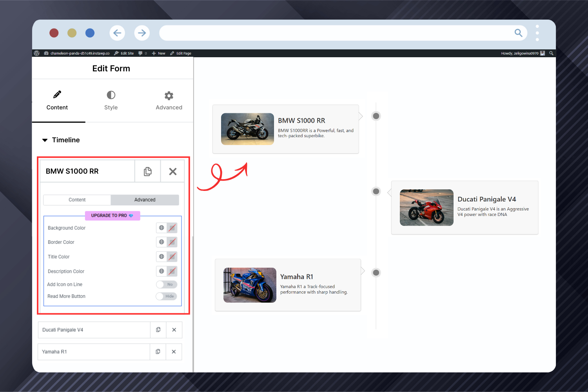Toggle the Read More Button switch
Image resolution: width=588 pixels, height=392 pixels.
pos(167,296)
